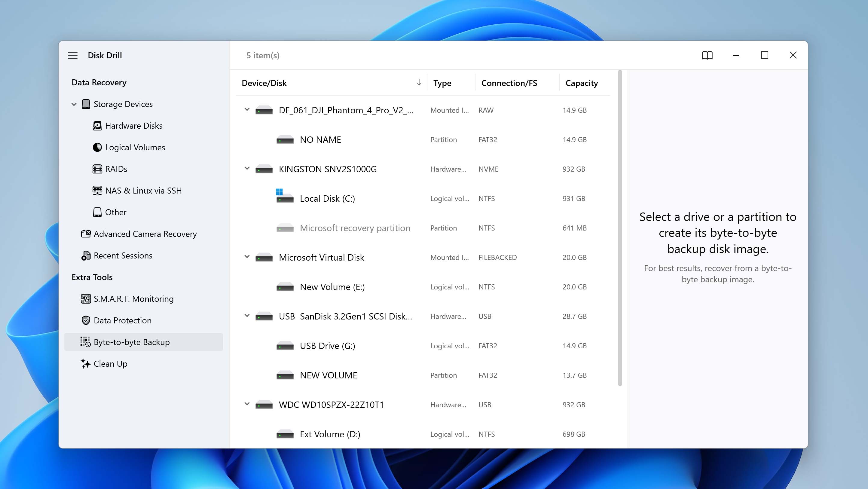The image size is (868, 489).
Task: Open the hamburger menu next to Disk Drill
Action: point(73,55)
